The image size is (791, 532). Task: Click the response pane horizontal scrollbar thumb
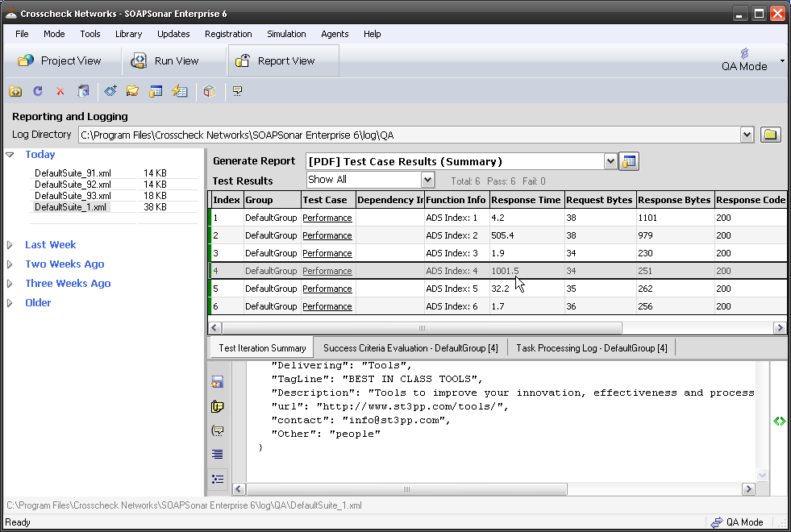406,489
